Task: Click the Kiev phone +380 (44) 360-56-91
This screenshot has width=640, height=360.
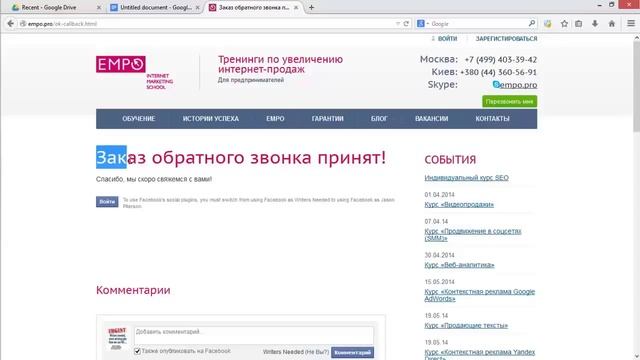Action: 498,72
